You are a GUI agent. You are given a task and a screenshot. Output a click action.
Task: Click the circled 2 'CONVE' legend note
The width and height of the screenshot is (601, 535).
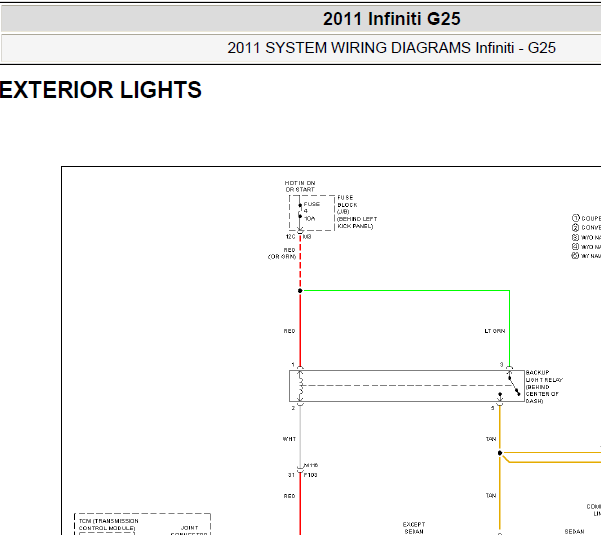pyautogui.click(x=586, y=227)
